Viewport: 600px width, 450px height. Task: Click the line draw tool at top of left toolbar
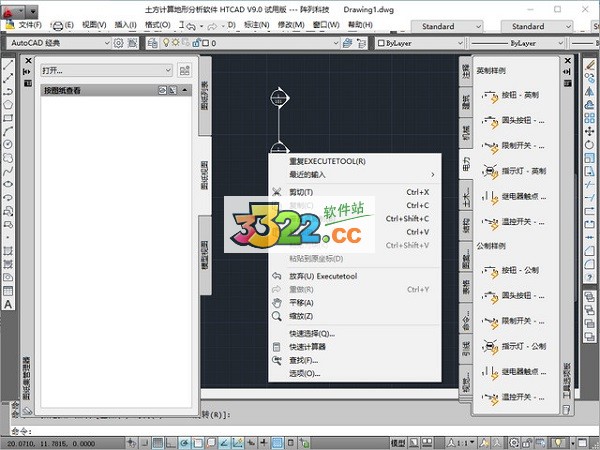pyautogui.click(x=8, y=64)
